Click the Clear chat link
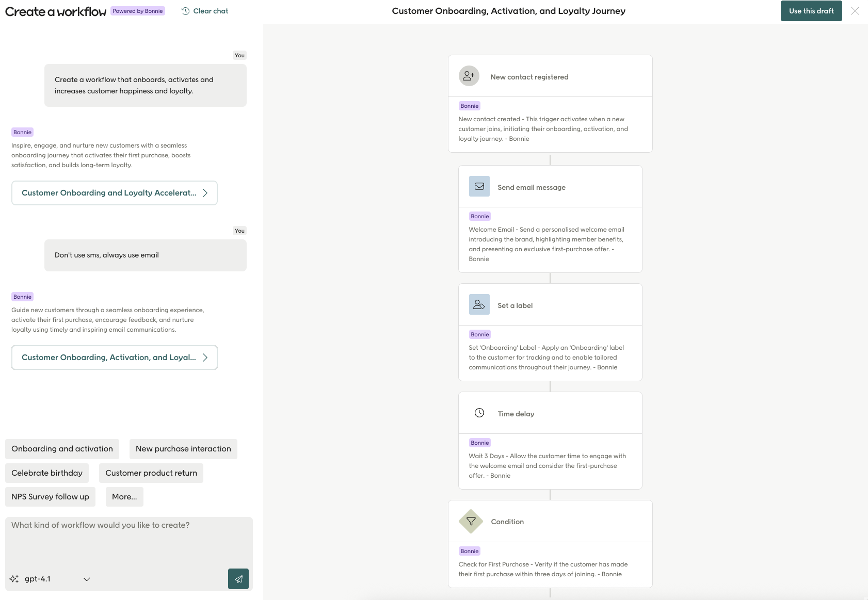This screenshot has height=600, width=868. click(210, 10)
